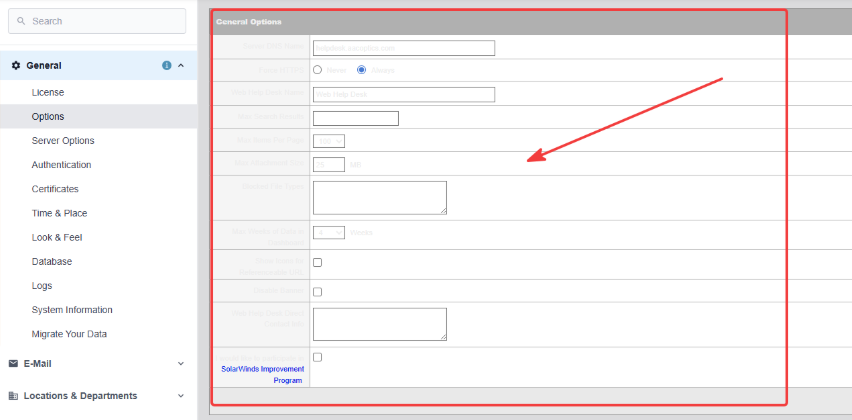Open the Max Items Per Page dropdown

tap(329, 141)
